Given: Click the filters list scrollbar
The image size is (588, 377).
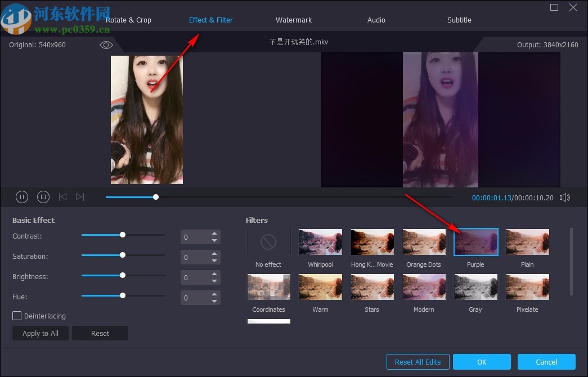Looking at the screenshot, I should point(572,261).
